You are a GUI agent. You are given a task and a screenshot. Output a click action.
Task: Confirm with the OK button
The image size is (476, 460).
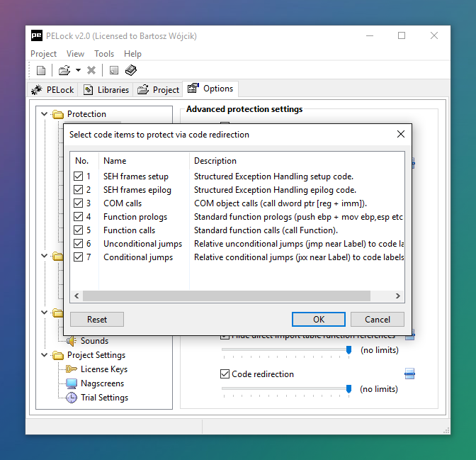319,320
